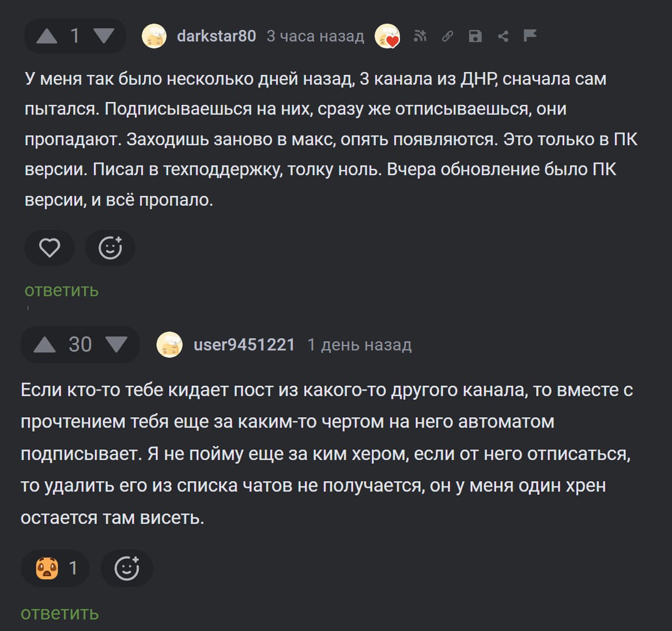
Task: Downvote the user9451221 comment
Action: tap(117, 345)
